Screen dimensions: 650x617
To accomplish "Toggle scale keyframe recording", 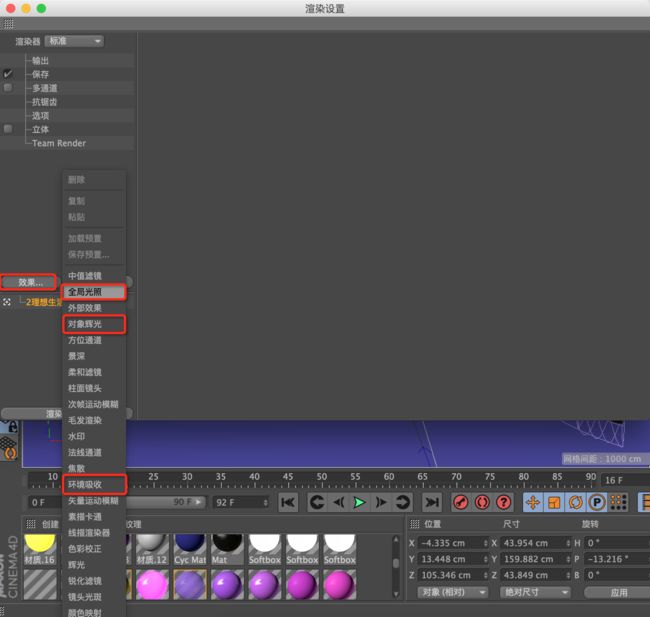I will pyautogui.click(x=554, y=503).
